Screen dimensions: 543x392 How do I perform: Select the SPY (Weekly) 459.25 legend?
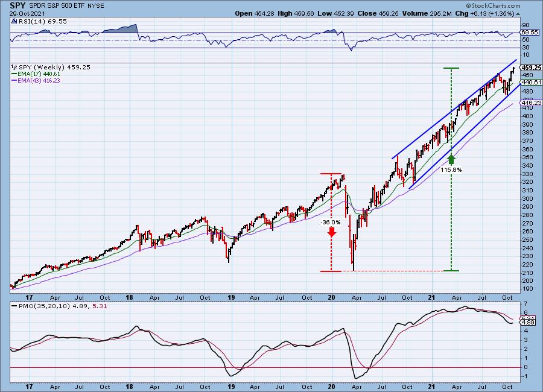pyautogui.click(x=54, y=67)
